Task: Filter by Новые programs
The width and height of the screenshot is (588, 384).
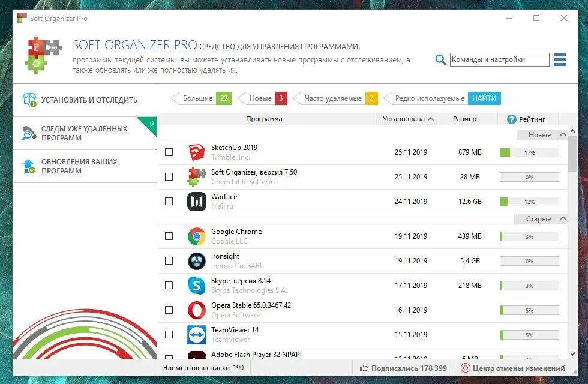Action: coord(263,98)
